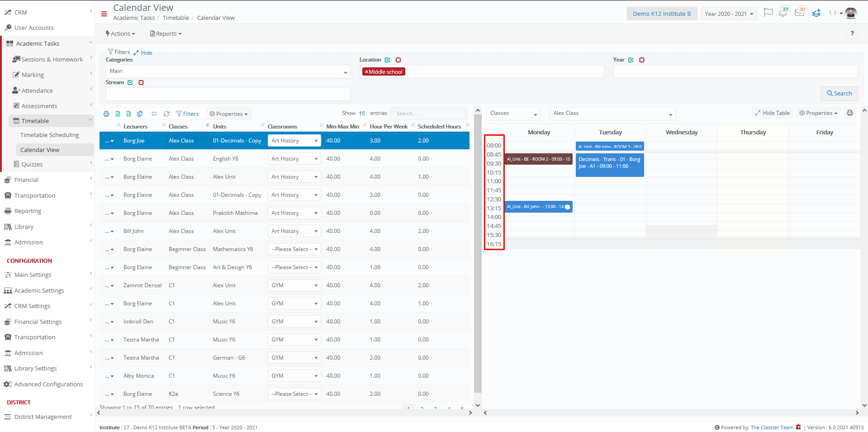Screen dimensions: 868x432
Task: Open the Alex Class dropdown
Action: click(612, 113)
